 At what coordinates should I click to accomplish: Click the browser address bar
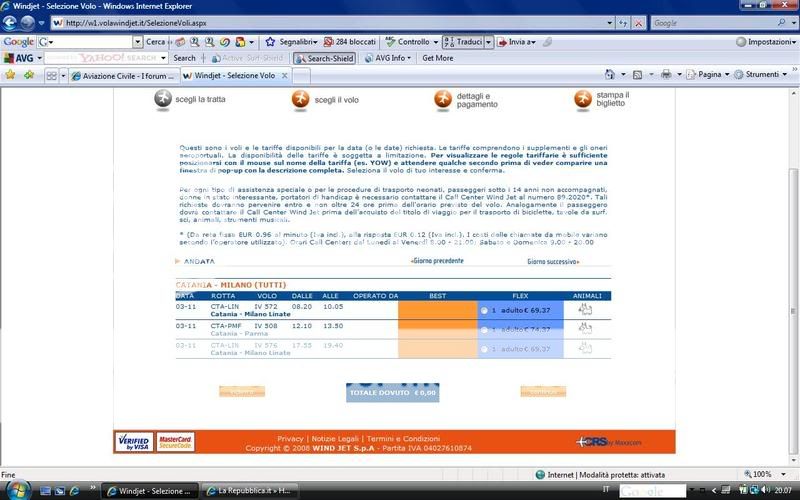point(340,22)
